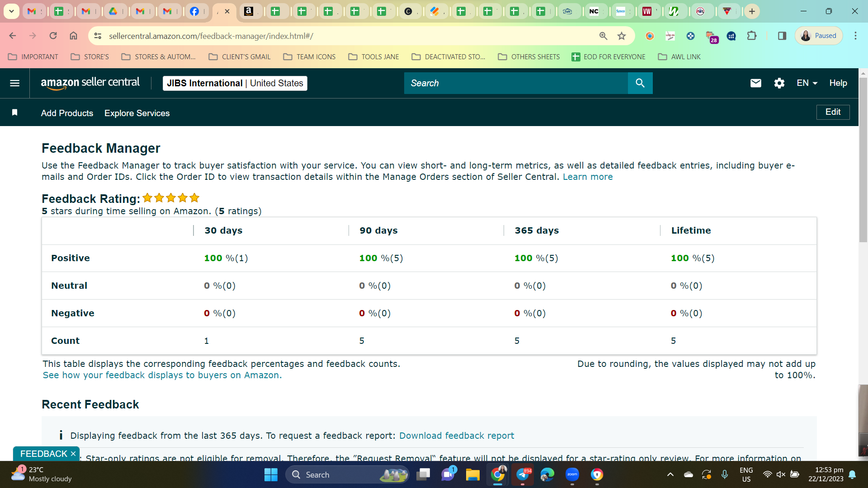
Task: Open the Windows Start menu
Action: [x=271, y=474]
